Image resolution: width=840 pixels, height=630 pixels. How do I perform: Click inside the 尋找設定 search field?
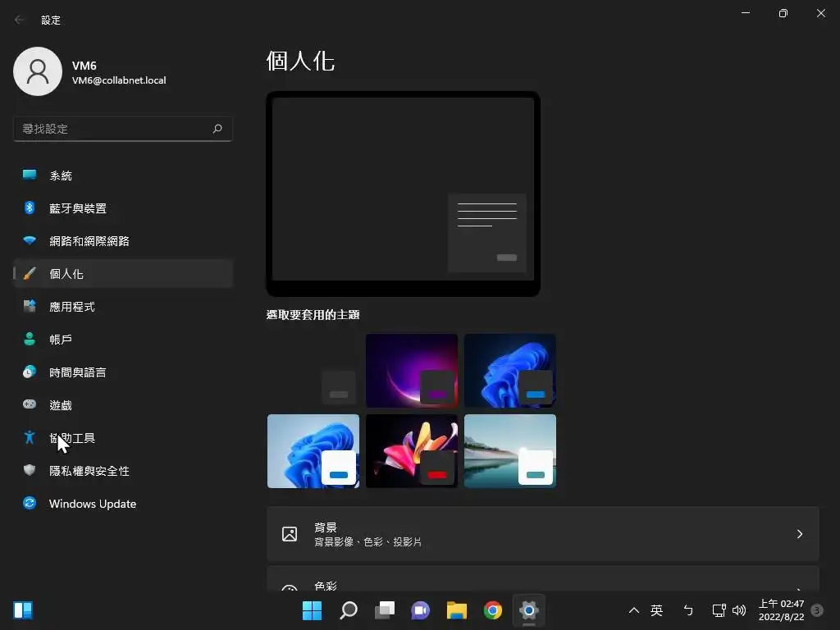point(123,129)
